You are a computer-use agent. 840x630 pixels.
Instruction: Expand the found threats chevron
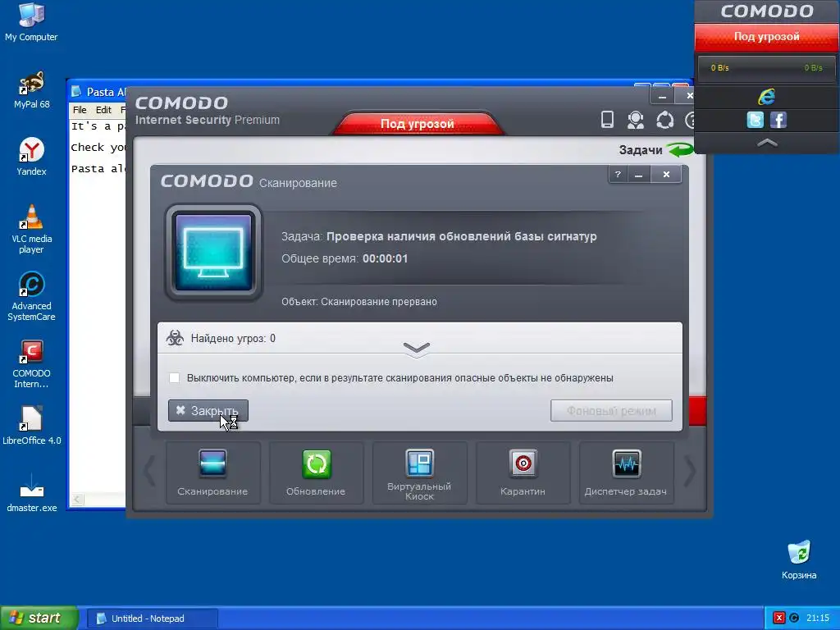pyautogui.click(x=416, y=348)
